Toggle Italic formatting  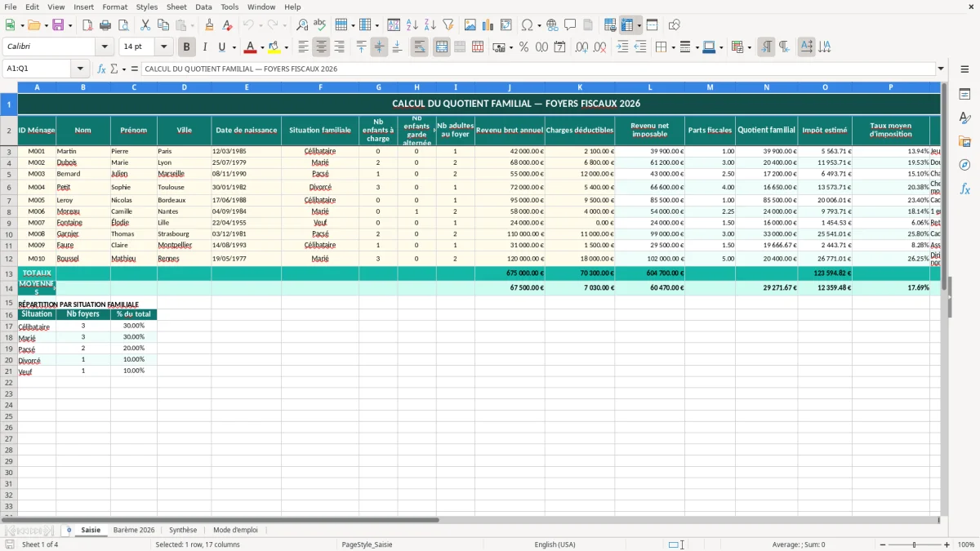click(205, 47)
